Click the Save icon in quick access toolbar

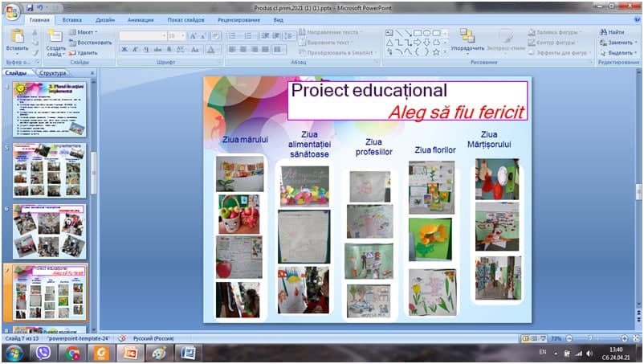(x=31, y=6)
